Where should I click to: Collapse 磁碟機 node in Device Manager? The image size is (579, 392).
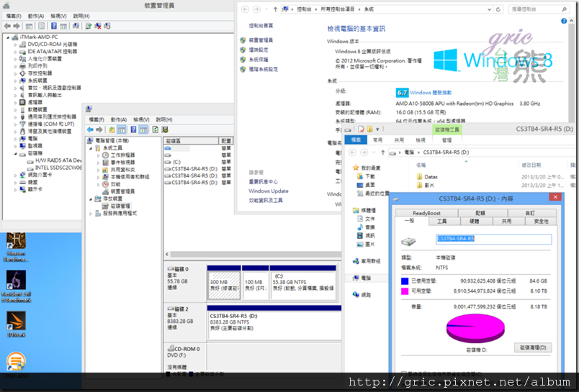tap(16, 153)
